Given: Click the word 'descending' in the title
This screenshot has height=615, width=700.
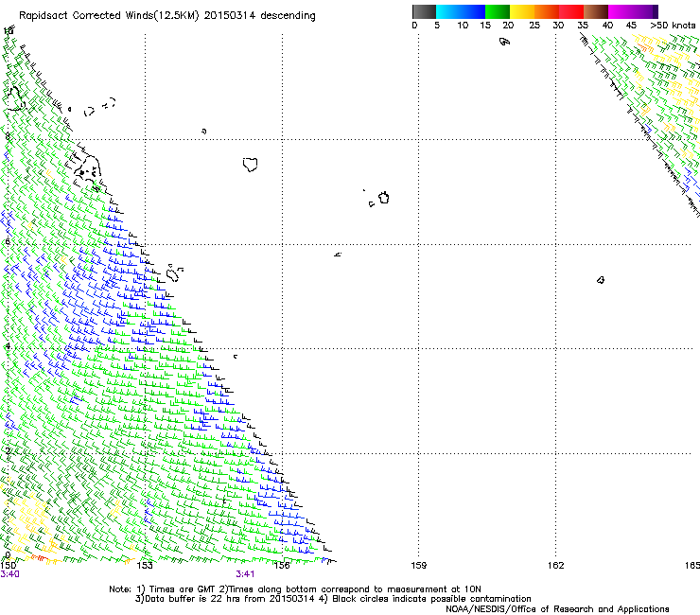Looking at the screenshot, I should pyautogui.click(x=288, y=16).
